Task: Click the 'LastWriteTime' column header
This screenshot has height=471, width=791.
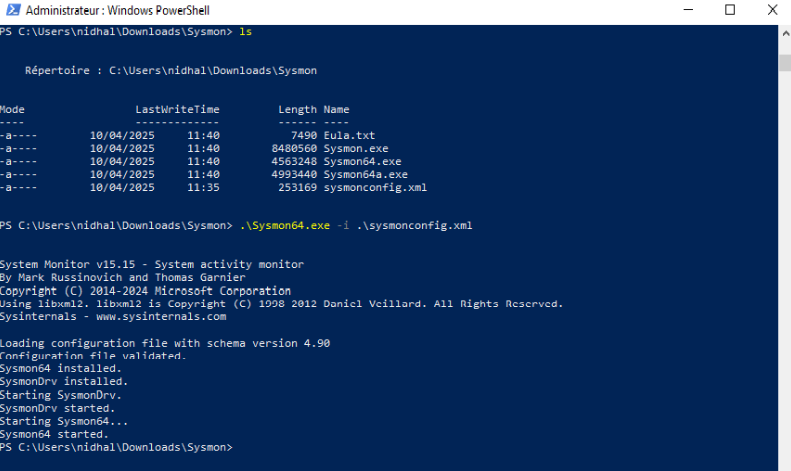Action: [177, 109]
